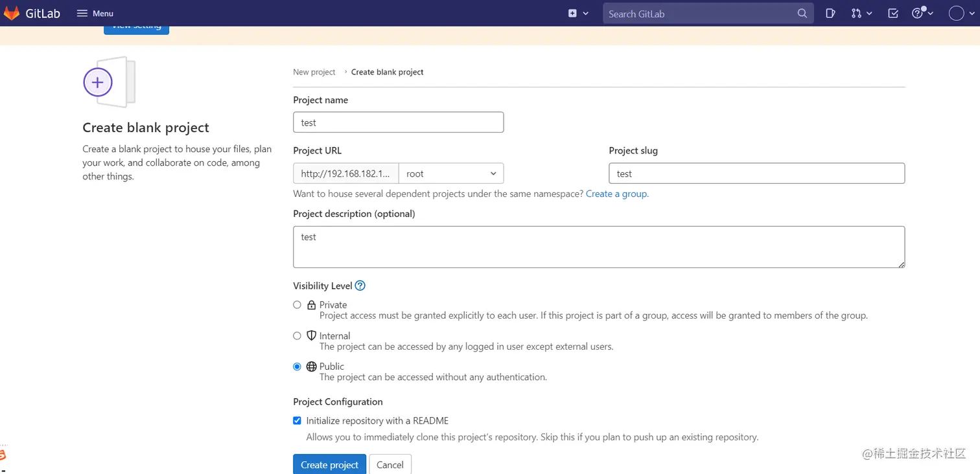The width and height of the screenshot is (980, 474).
Task: Click the Project slug field
Action: 756,174
